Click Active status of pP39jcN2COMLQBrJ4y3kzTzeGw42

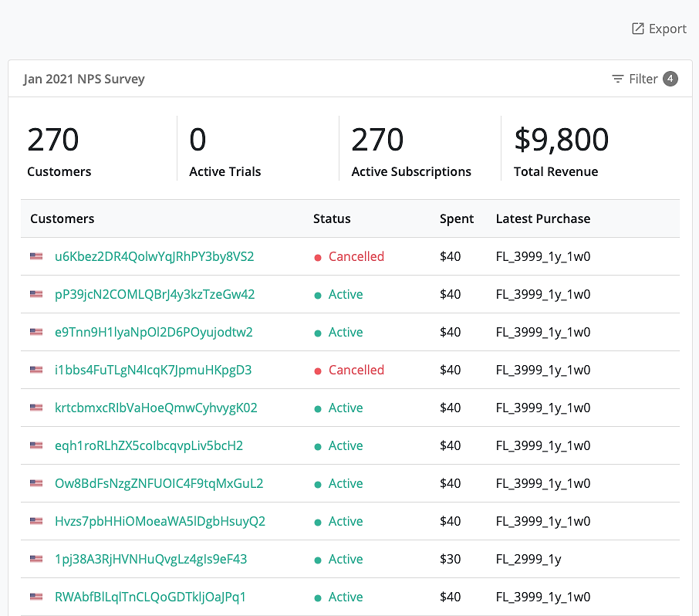(339, 294)
